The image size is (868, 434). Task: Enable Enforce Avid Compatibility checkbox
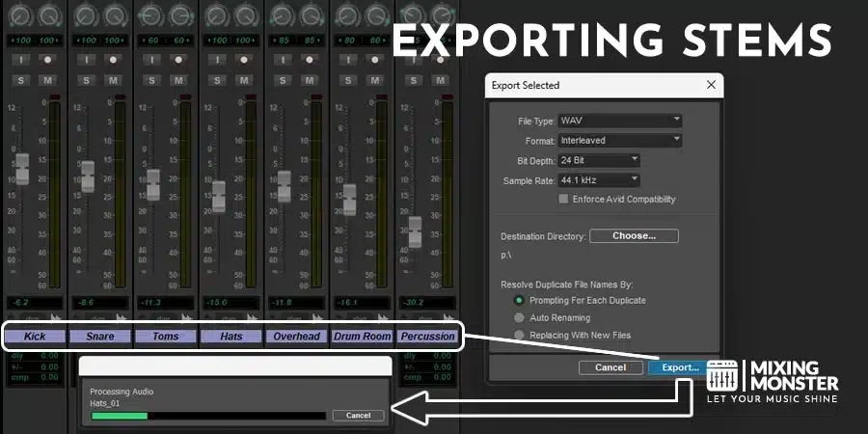click(x=564, y=200)
